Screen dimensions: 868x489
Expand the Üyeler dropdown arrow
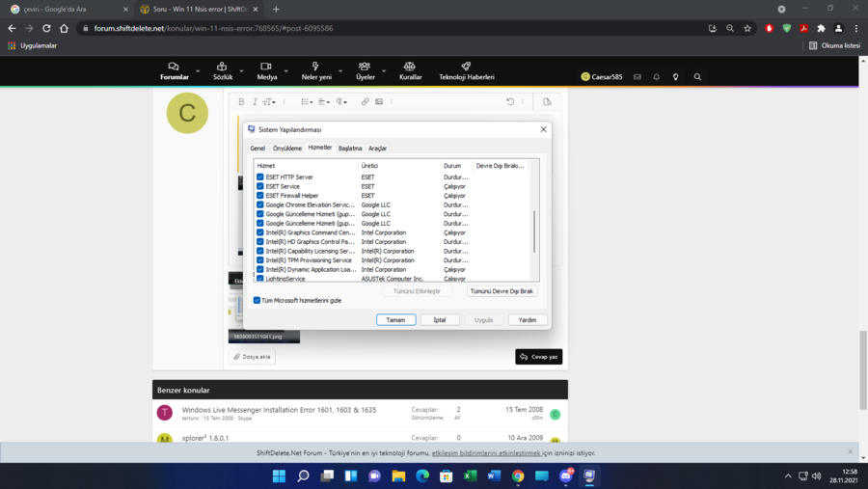[x=384, y=70]
